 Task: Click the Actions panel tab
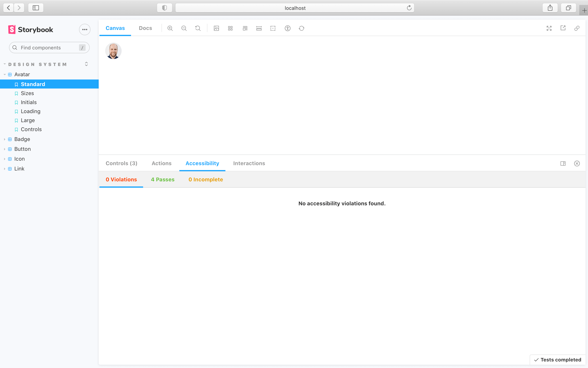(x=161, y=163)
